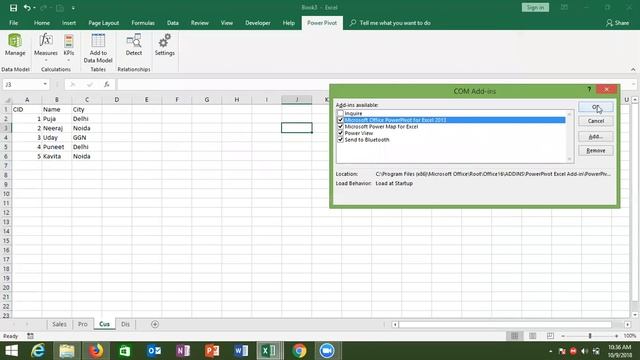The image size is (640, 360).
Task: Click the Help question mark in dialog
Action: [589, 89]
